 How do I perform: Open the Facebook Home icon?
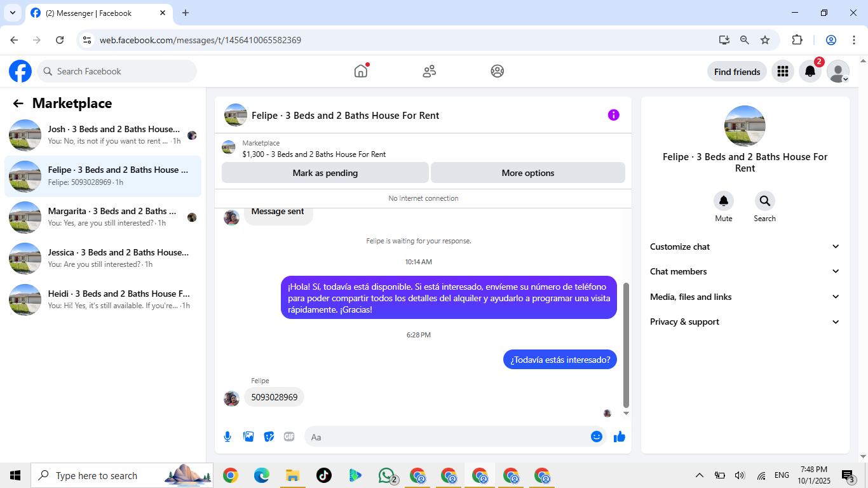pos(361,71)
